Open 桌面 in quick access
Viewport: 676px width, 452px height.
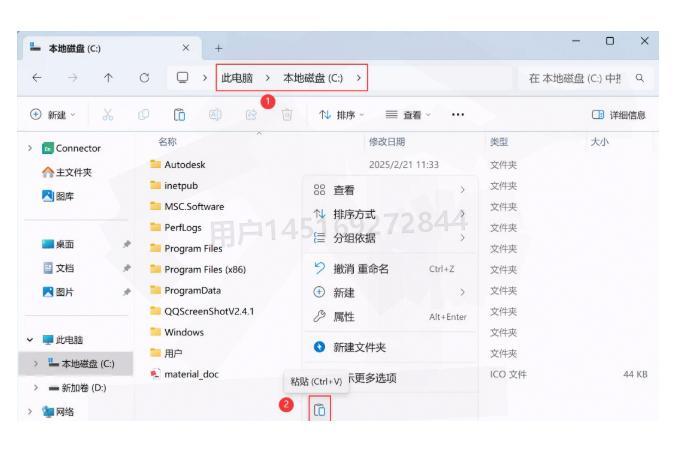[58, 244]
